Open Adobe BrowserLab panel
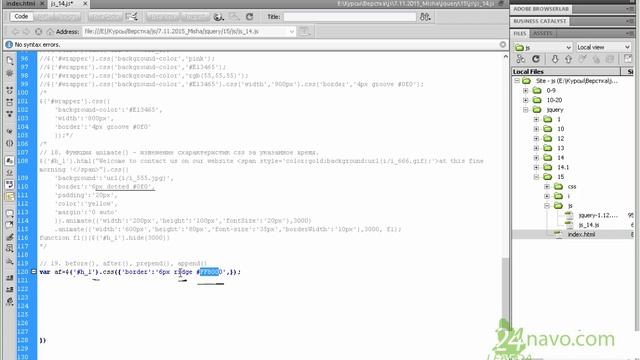640x360 pixels. (540, 9)
